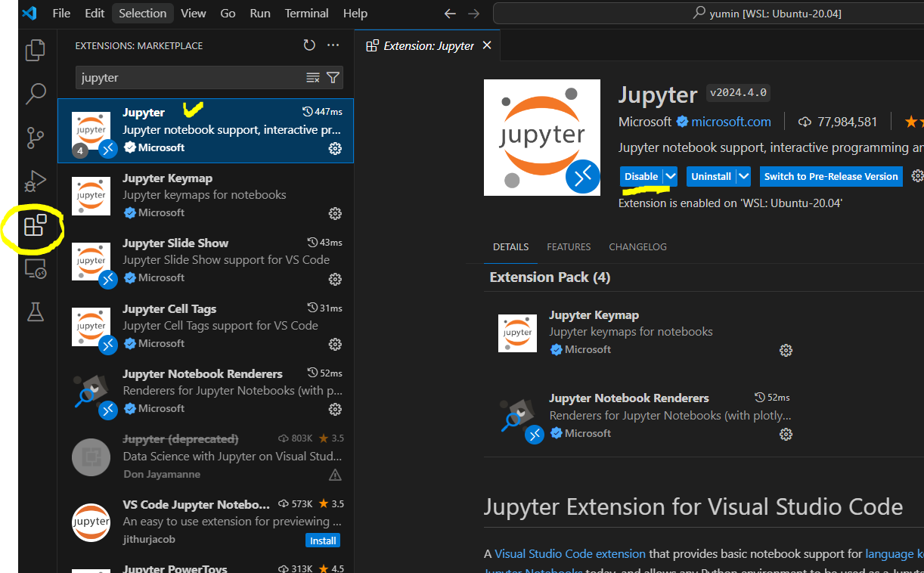Install VS Code Jupyter Notebook Previewer
The image size is (924, 573).
coord(323,540)
